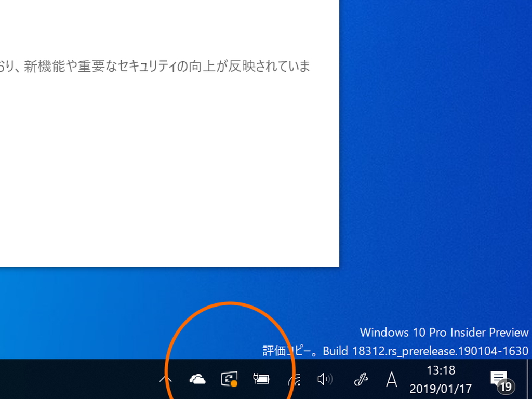Viewport: 532px width, 399px height.
Task: Open the calendar by clicking the clock 13:18
Action: point(442,370)
